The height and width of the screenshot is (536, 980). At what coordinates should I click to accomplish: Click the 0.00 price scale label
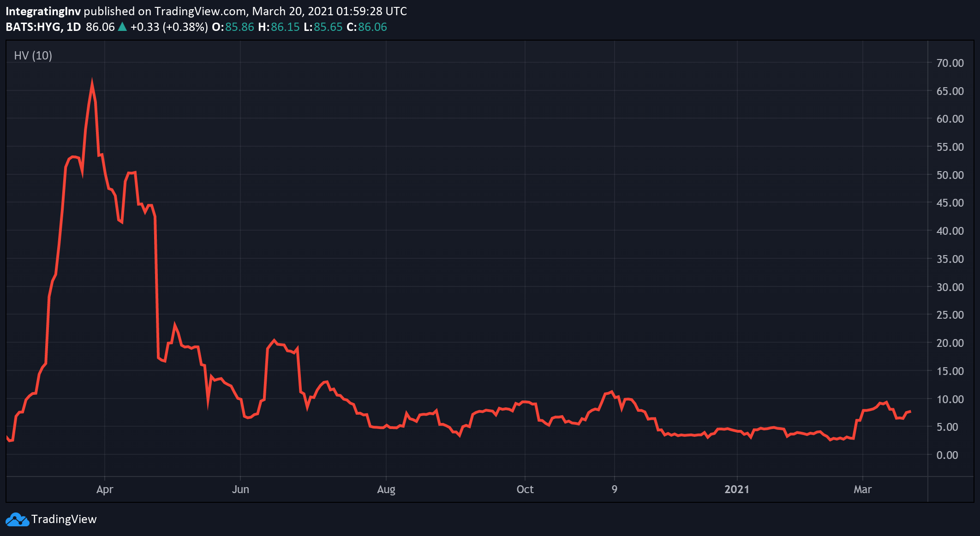(x=947, y=455)
